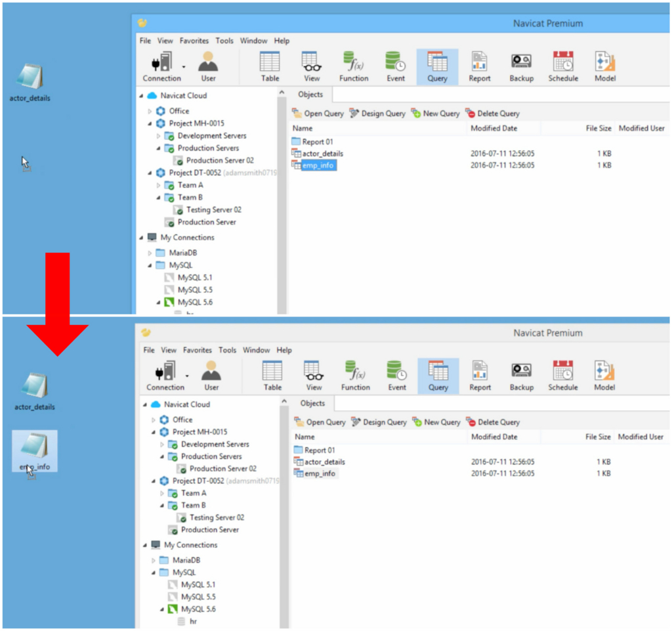Viewport: 672px width, 631px height.
Task: Select the Table toolbar icon in upper window
Action: (270, 66)
